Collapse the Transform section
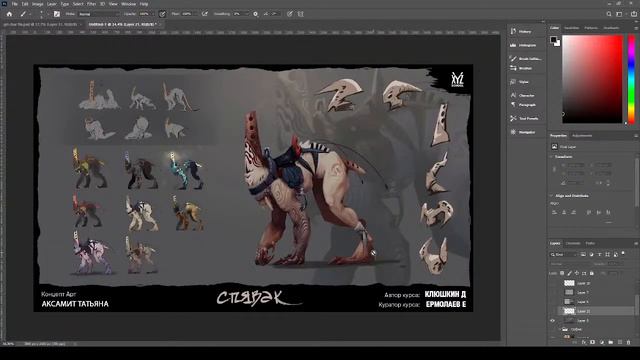 (551, 157)
